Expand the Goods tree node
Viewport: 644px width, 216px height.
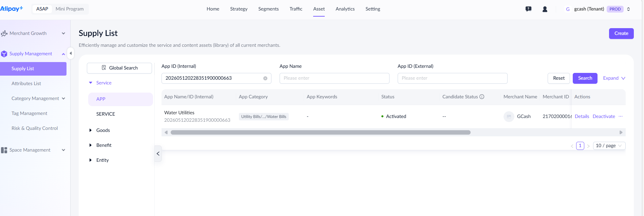point(91,130)
